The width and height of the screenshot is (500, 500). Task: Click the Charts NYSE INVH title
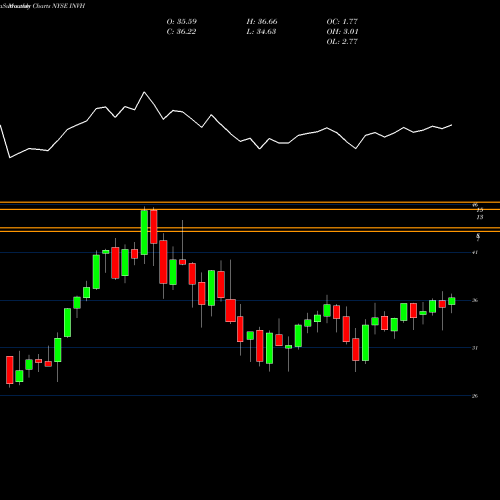pos(59,6)
